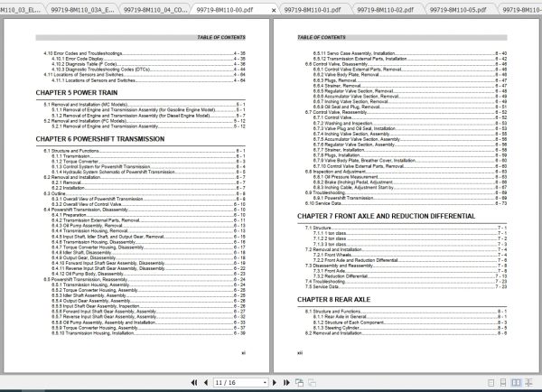Click 6.5 Powershift Transmission, Reassembly entry
This screenshot has width=542, height=392.
(x=145, y=279)
